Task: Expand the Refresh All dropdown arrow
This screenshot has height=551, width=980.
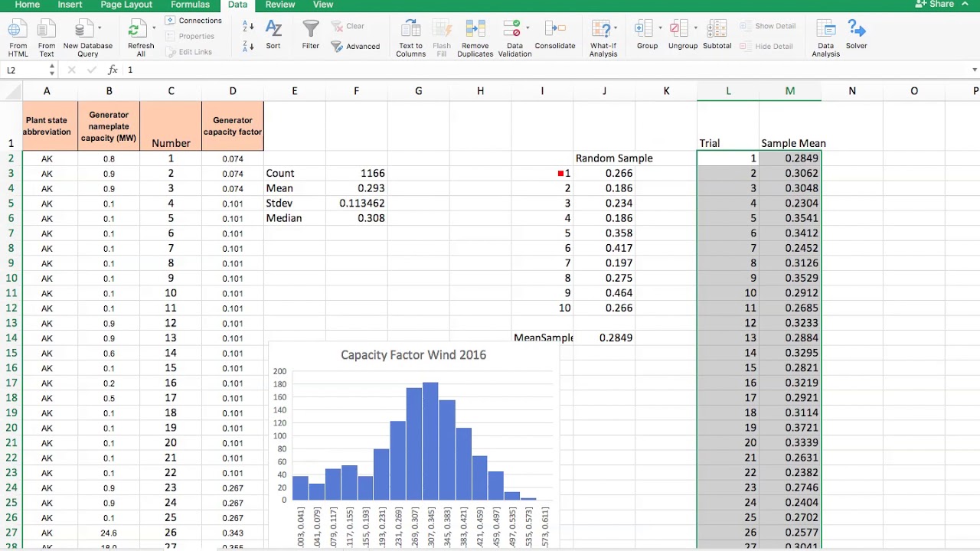Action: [154, 28]
